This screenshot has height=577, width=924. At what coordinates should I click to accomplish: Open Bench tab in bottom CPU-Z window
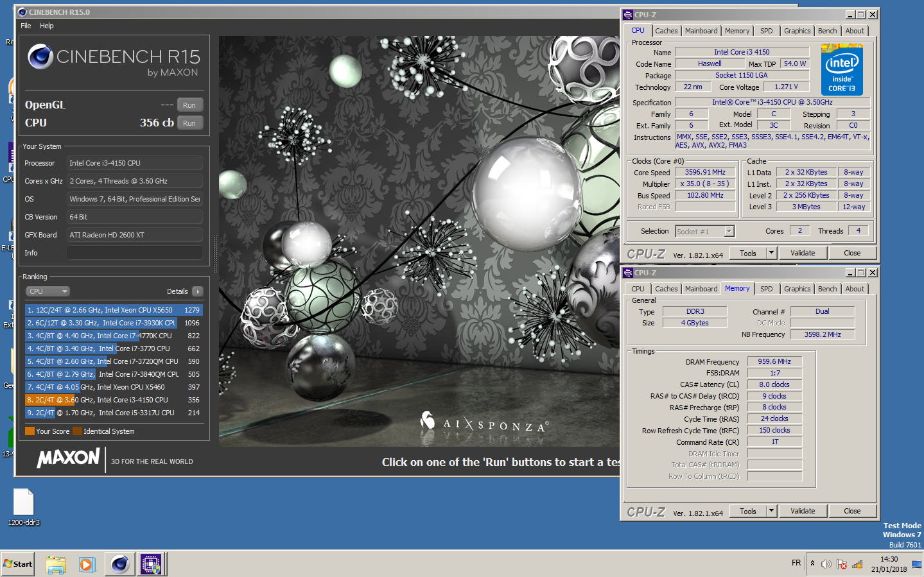pyautogui.click(x=828, y=289)
